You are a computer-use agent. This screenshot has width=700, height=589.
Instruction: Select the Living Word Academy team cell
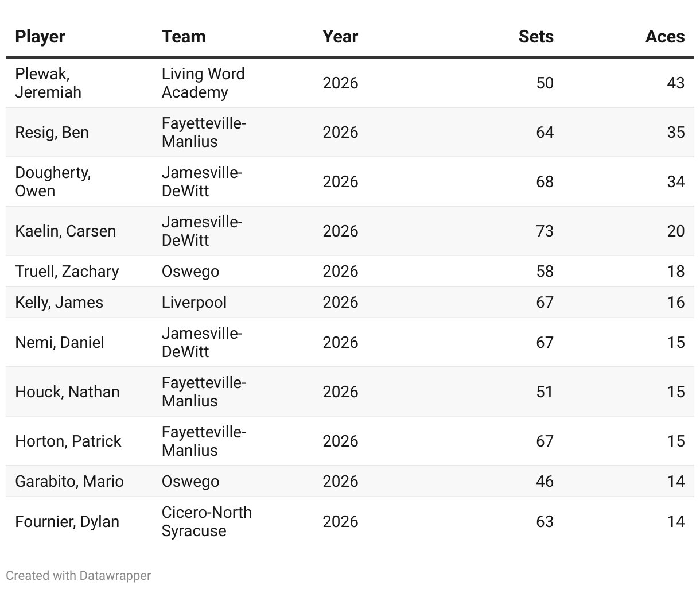[203, 83]
